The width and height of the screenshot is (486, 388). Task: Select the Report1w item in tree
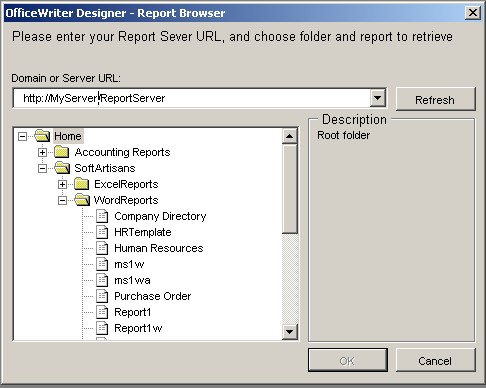tap(138, 328)
